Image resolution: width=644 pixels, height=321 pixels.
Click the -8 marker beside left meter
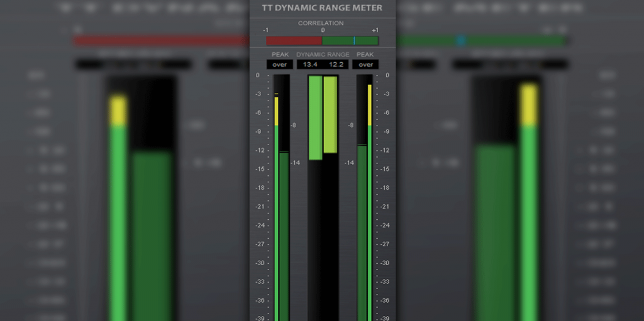[x=293, y=125]
